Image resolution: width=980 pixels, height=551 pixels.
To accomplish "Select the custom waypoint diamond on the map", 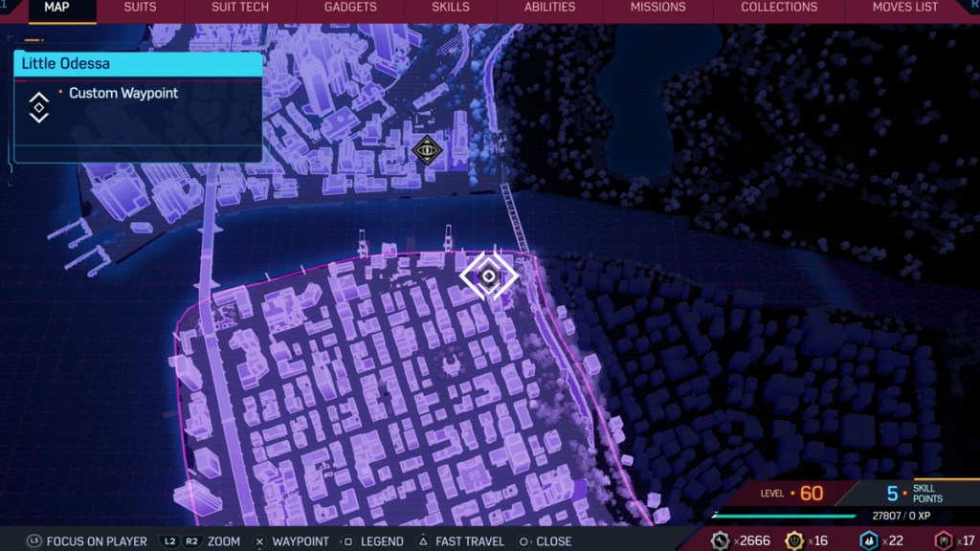I will click(488, 276).
